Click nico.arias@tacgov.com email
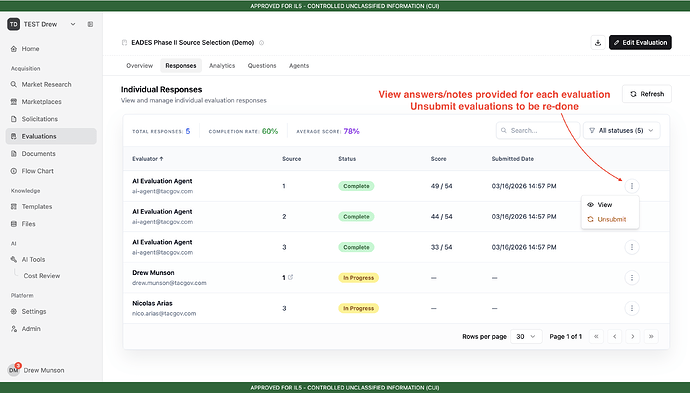This screenshot has width=690, height=393. click(164, 313)
